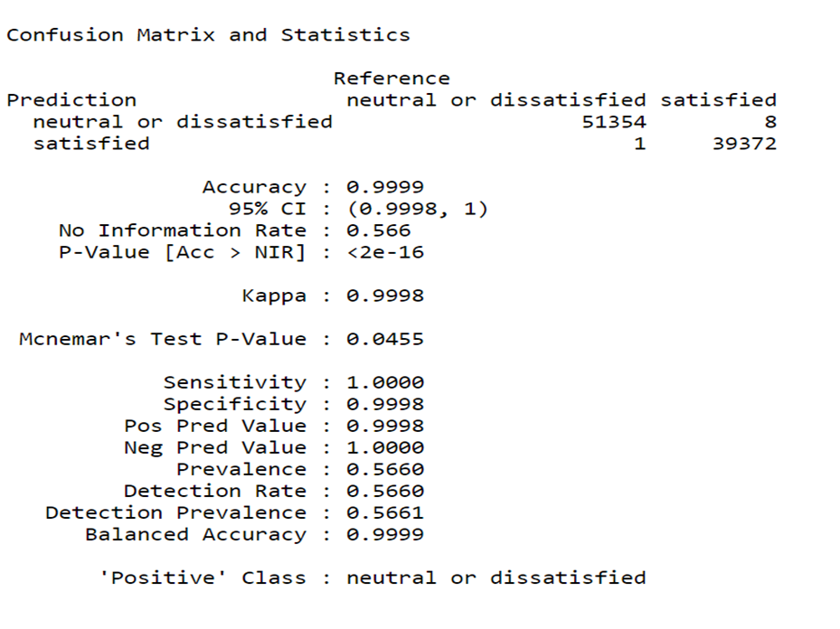Image resolution: width=840 pixels, height=629 pixels.
Task: Select the Detection Prevalence value 0.5661
Action: (385, 512)
